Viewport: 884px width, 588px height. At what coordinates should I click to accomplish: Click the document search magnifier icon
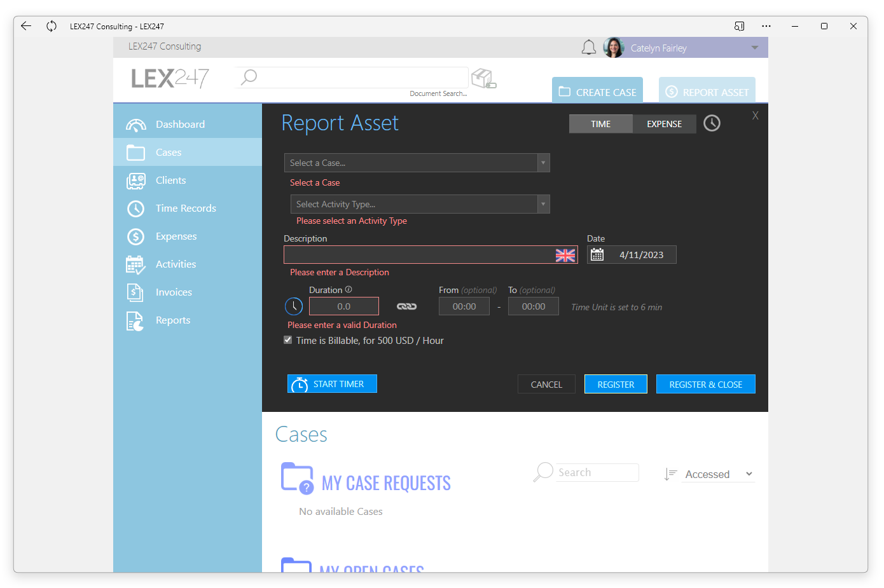(249, 77)
